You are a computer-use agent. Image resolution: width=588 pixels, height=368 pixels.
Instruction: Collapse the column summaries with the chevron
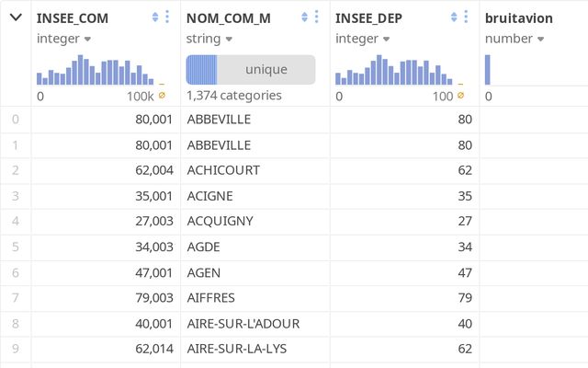(x=16, y=17)
